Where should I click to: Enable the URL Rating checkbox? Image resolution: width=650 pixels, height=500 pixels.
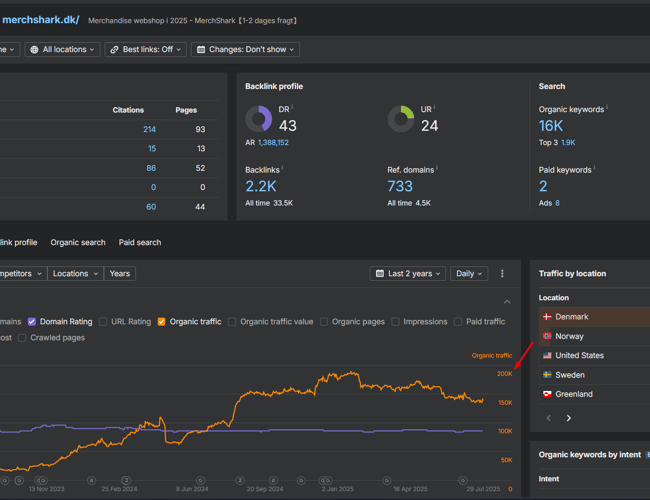[x=103, y=322]
